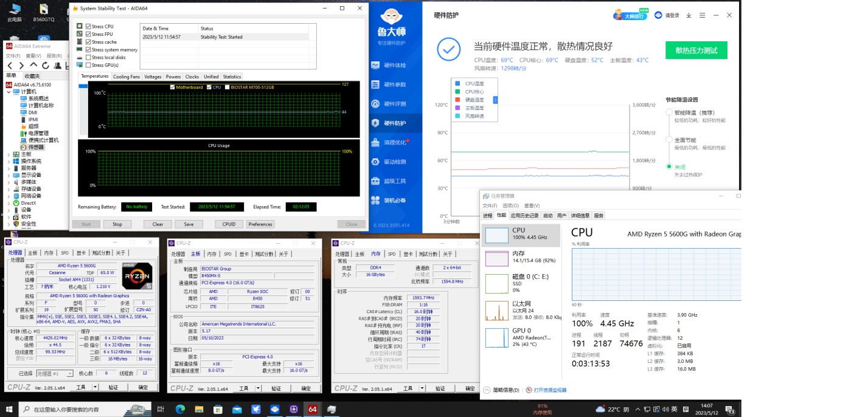The image size is (868, 417).
Task: Collapse Task Manager using 简略信息
Action: 501,390
